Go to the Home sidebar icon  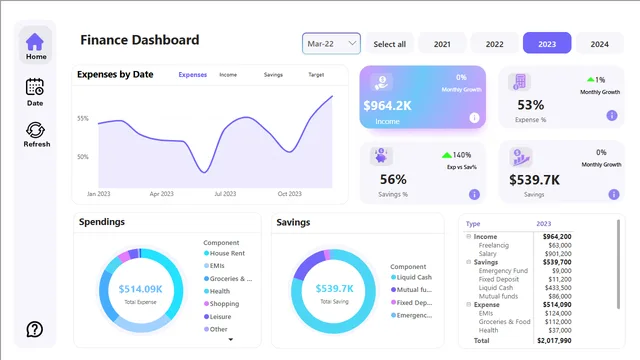pos(35,46)
